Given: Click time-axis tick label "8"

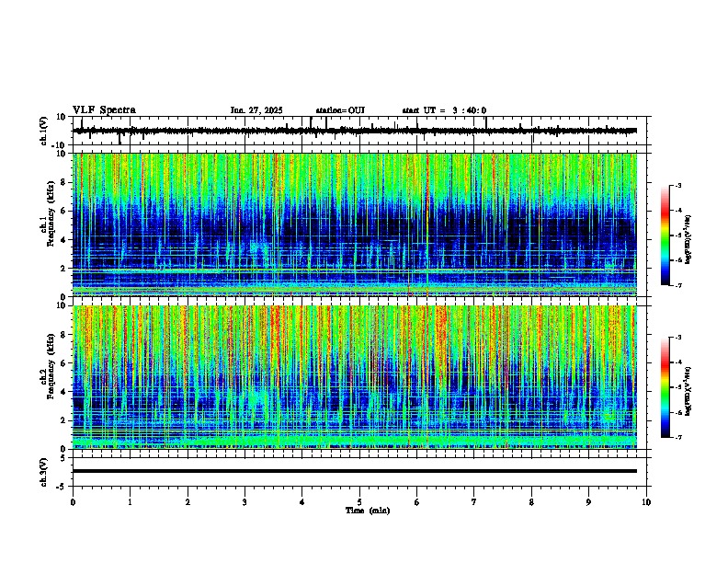Looking at the screenshot, I should click(x=531, y=502).
